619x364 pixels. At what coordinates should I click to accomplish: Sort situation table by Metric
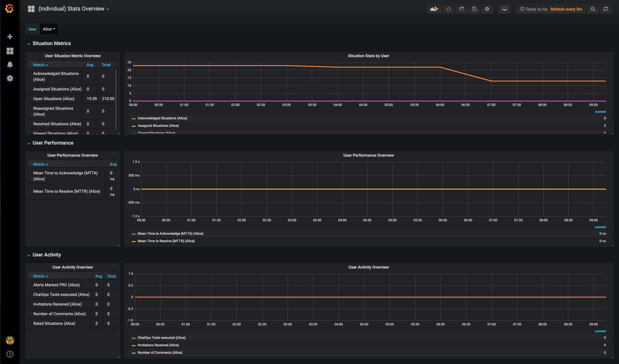coord(41,65)
